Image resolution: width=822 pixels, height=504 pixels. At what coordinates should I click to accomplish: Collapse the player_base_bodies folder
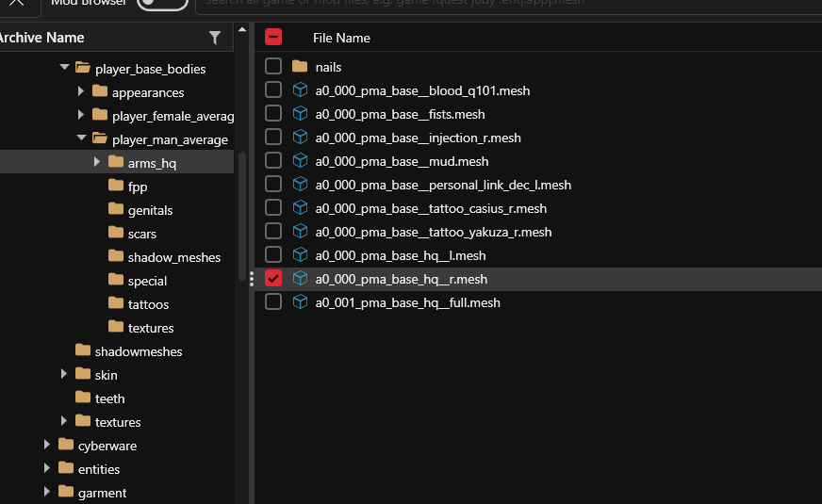[x=64, y=68]
